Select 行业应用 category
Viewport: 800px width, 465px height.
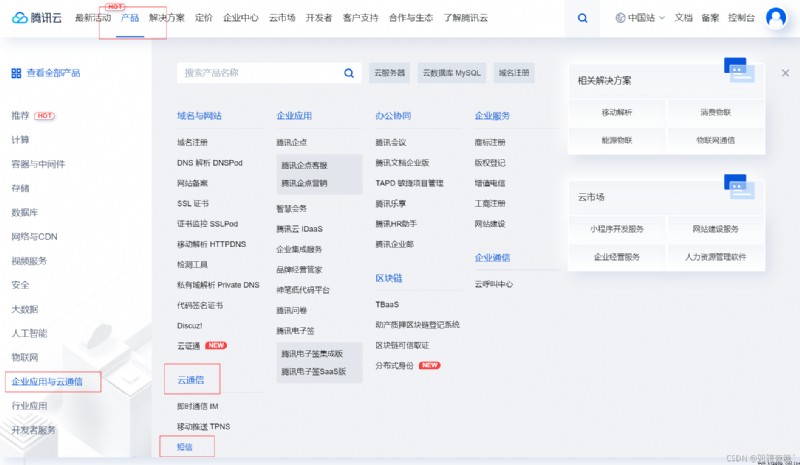[29, 406]
